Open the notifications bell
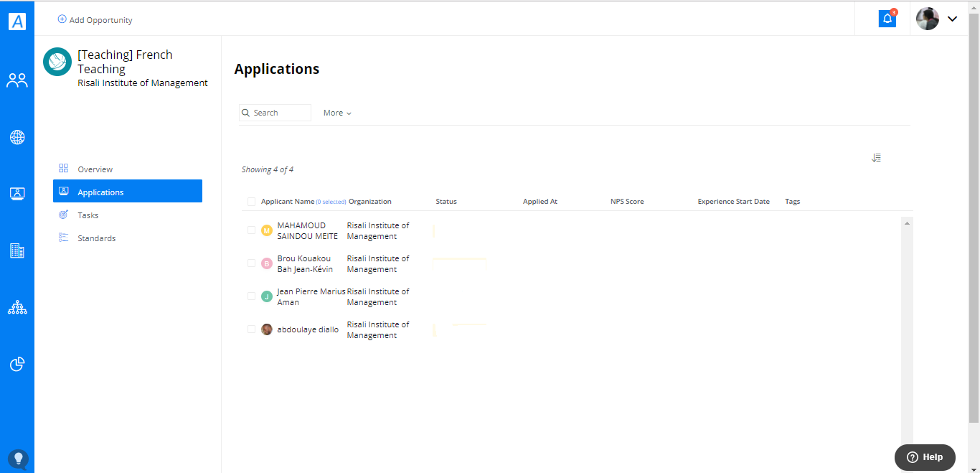Image resolution: width=980 pixels, height=473 pixels. pyautogui.click(x=887, y=19)
